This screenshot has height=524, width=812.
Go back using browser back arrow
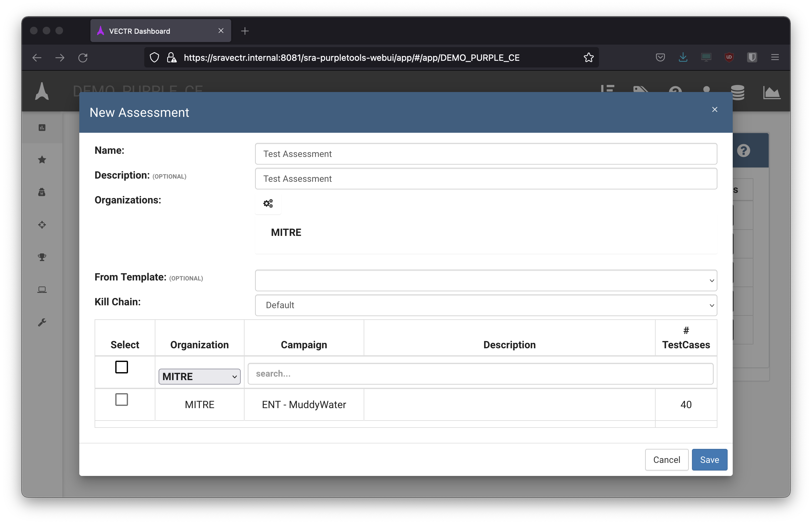pyautogui.click(x=37, y=58)
